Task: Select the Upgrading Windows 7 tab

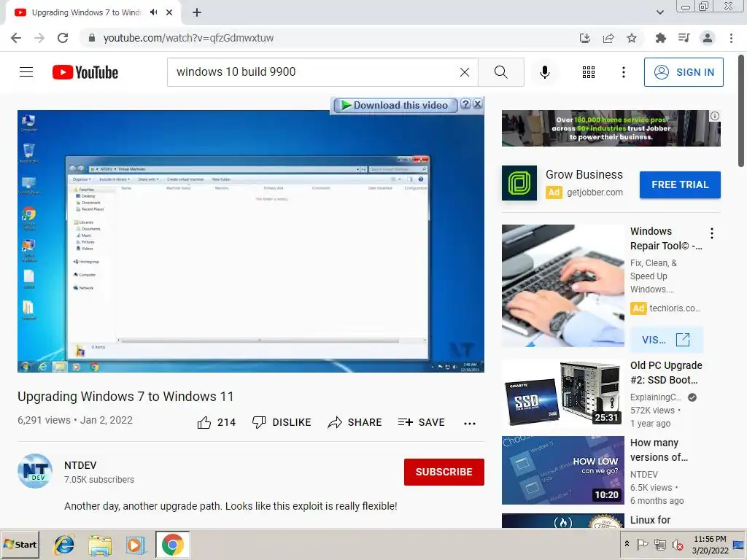Action: click(x=86, y=12)
